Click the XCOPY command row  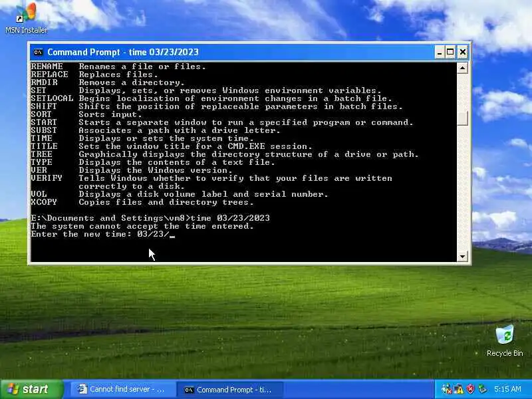(x=142, y=202)
